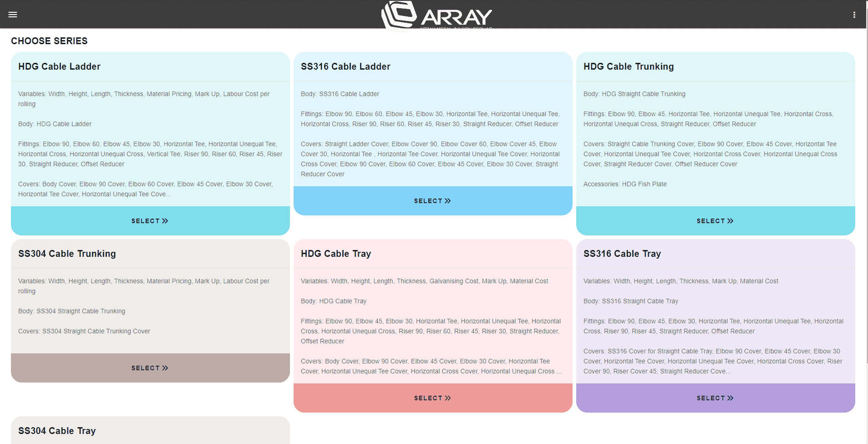Select the HDG Cable Tray series

point(432,398)
